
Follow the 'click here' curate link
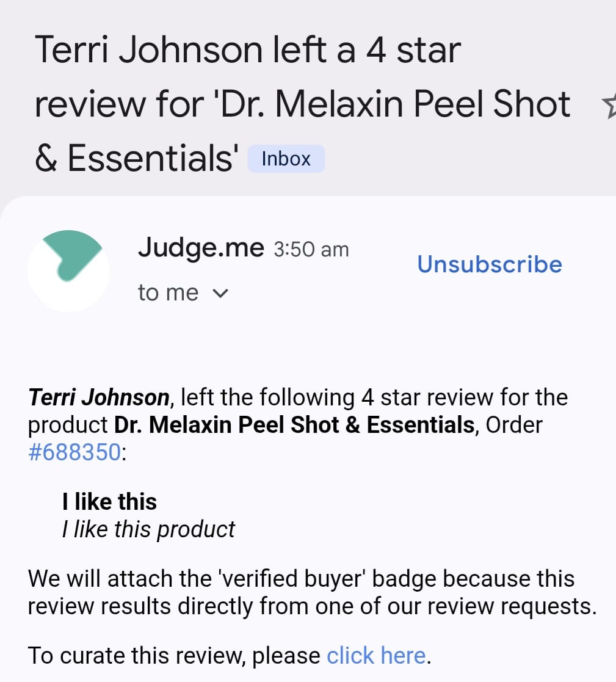click(376, 655)
